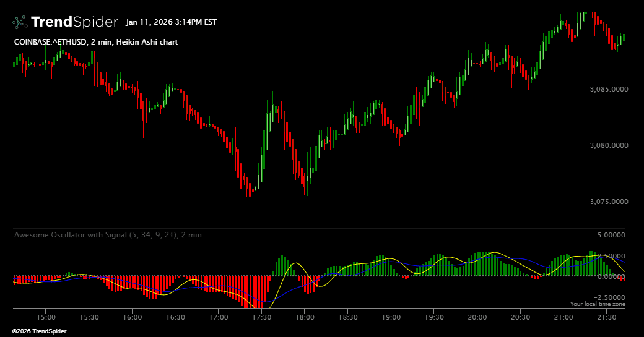Click the 16:00 time axis label
This screenshot has width=644, height=337.
133,317
